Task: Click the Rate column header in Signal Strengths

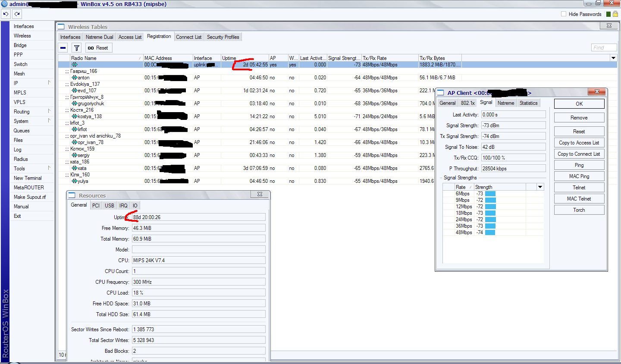Action: pyautogui.click(x=464, y=187)
